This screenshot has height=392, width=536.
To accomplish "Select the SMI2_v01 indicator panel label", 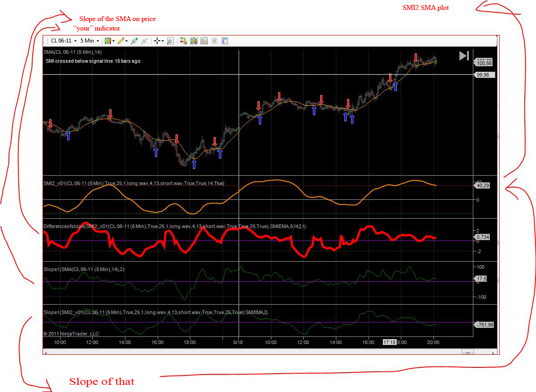I will (x=133, y=183).
